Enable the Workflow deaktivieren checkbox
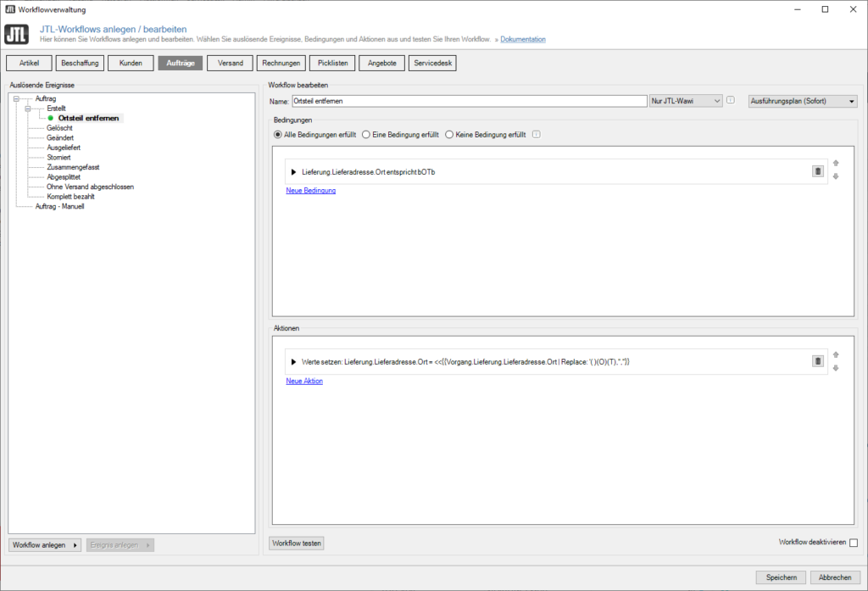 tap(855, 544)
